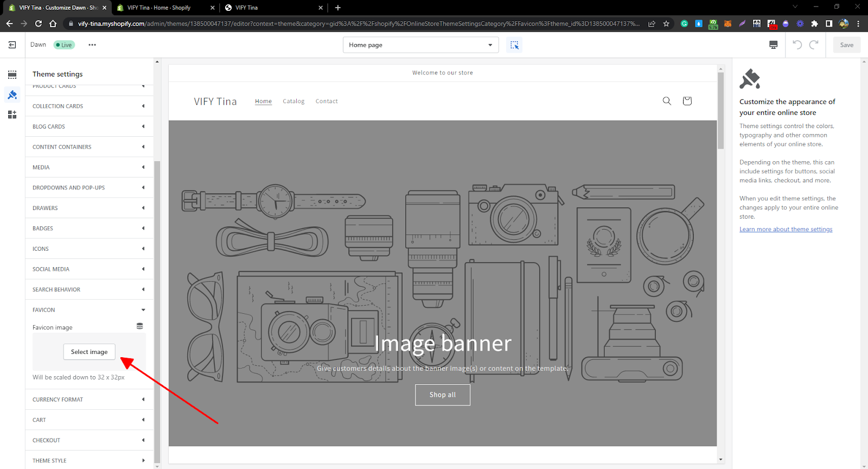Expand DROPDOWNS AND POP-UPS section
The width and height of the screenshot is (868, 469).
point(89,188)
